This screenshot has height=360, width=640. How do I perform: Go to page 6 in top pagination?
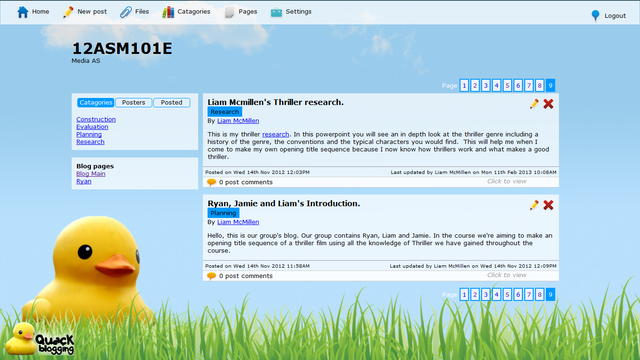click(x=518, y=85)
